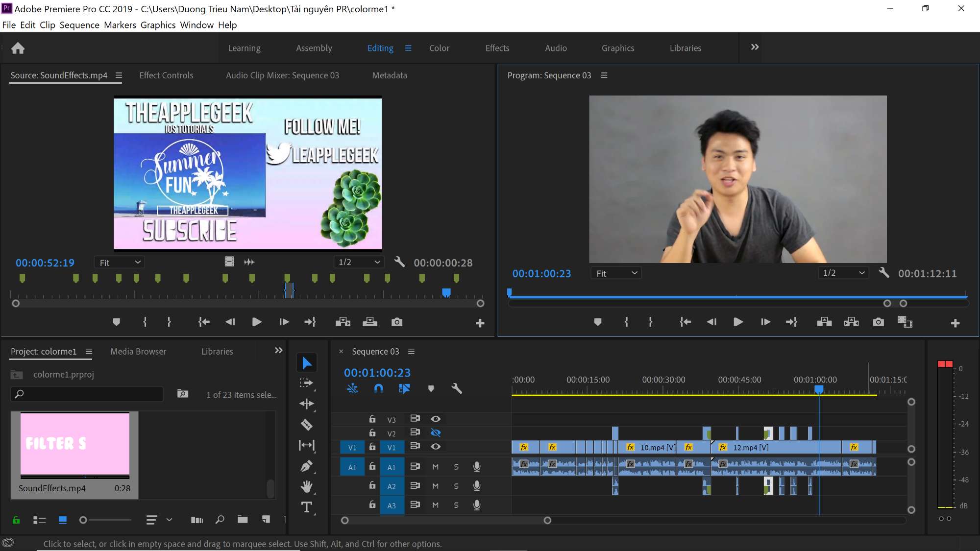
Task: Open Program monitor 1/2 resolution dropdown
Action: coord(843,273)
